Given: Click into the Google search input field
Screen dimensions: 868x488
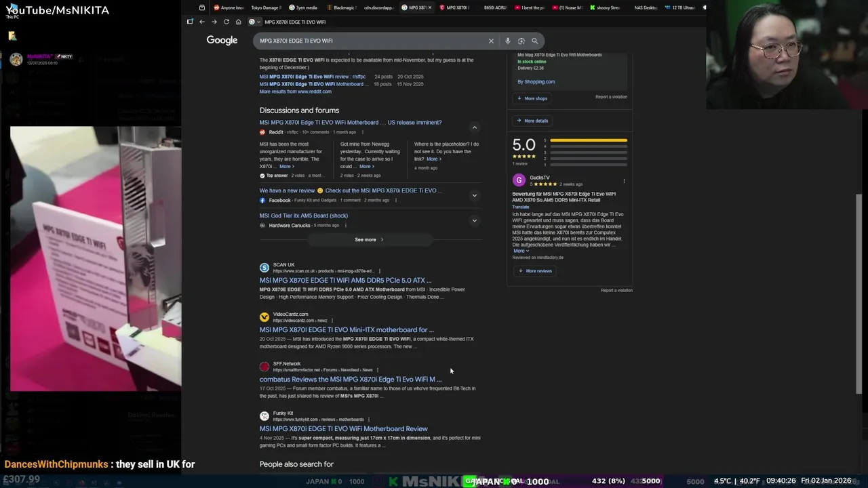Looking at the screenshot, I should (370, 41).
